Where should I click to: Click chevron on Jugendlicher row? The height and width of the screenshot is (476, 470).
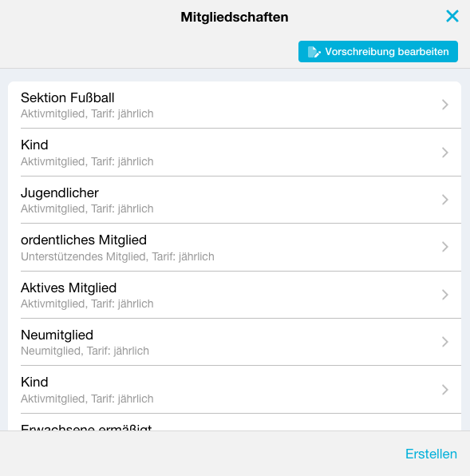(x=444, y=200)
